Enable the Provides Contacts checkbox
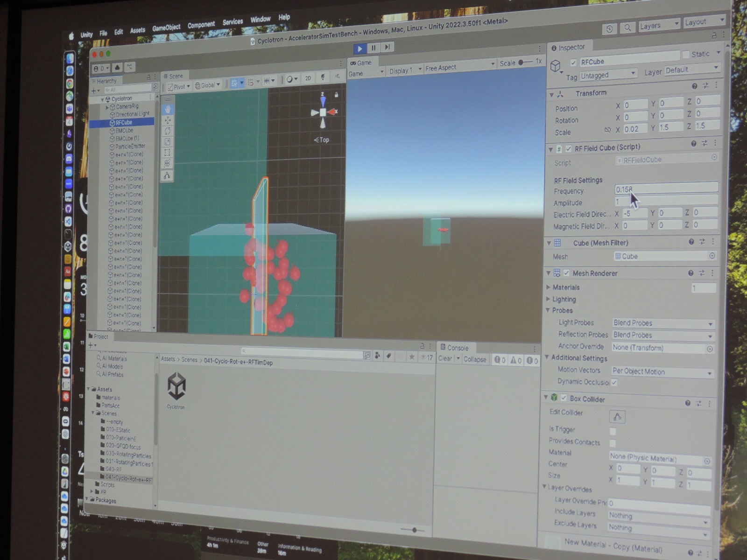 coord(612,443)
